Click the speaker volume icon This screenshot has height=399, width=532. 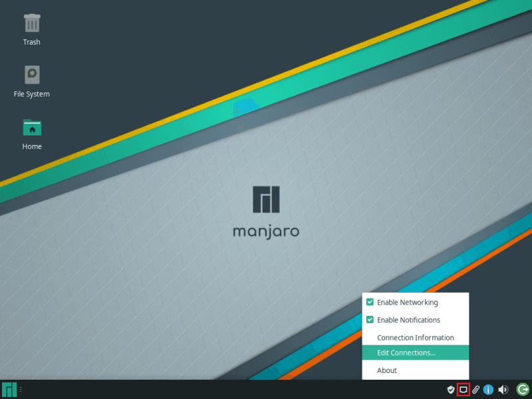[503, 390]
